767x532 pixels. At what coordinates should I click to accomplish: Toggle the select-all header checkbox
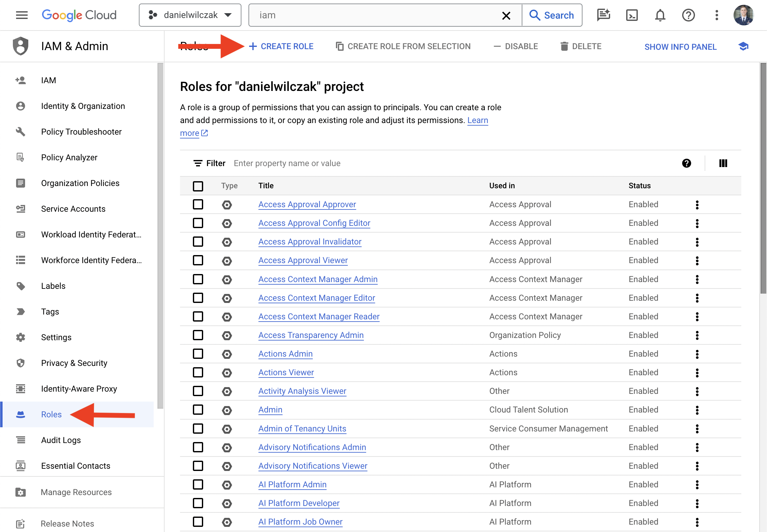point(198,186)
